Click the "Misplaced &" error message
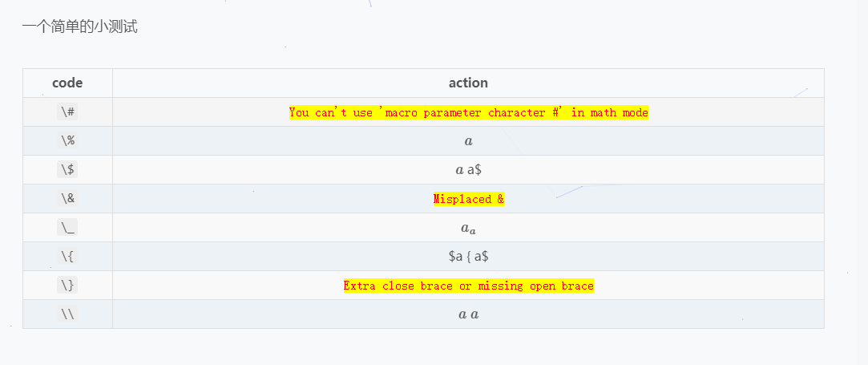 468,199
